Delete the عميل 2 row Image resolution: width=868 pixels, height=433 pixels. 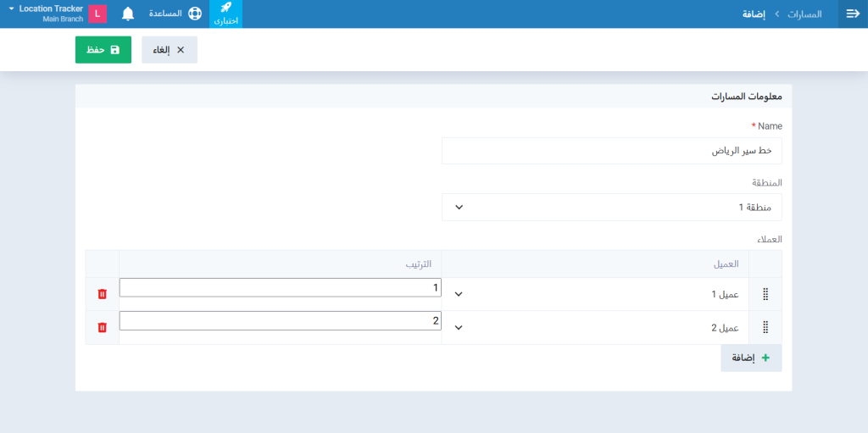[x=103, y=327]
